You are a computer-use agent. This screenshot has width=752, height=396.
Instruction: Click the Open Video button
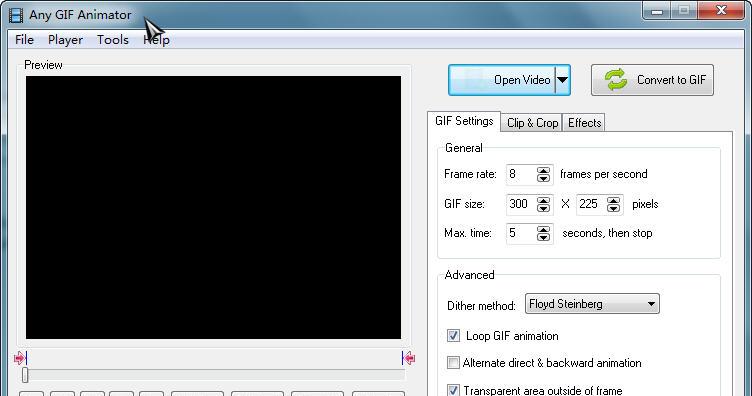(502, 80)
